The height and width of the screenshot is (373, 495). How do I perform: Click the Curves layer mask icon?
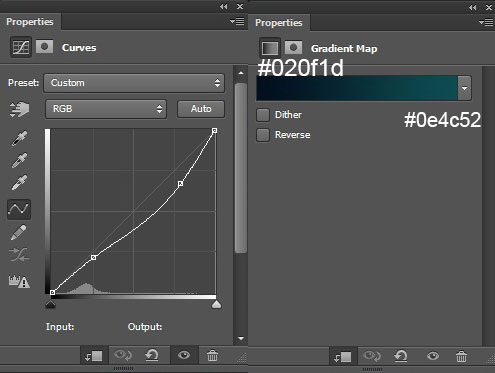point(44,47)
